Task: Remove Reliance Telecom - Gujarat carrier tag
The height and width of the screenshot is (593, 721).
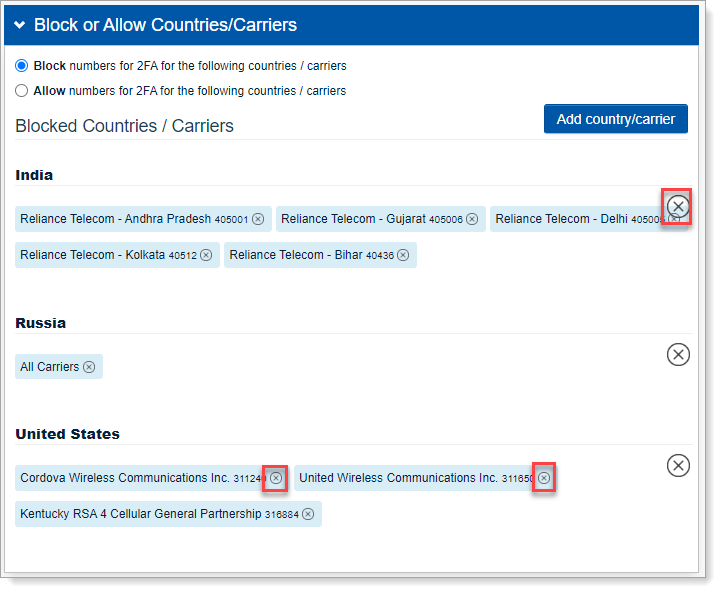Action: click(472, 219)
